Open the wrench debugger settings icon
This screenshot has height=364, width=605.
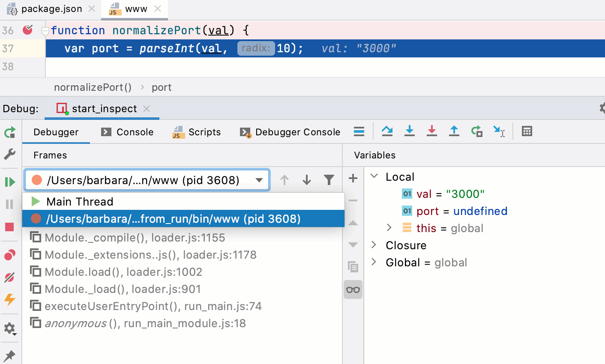click(x=10, y=154)
